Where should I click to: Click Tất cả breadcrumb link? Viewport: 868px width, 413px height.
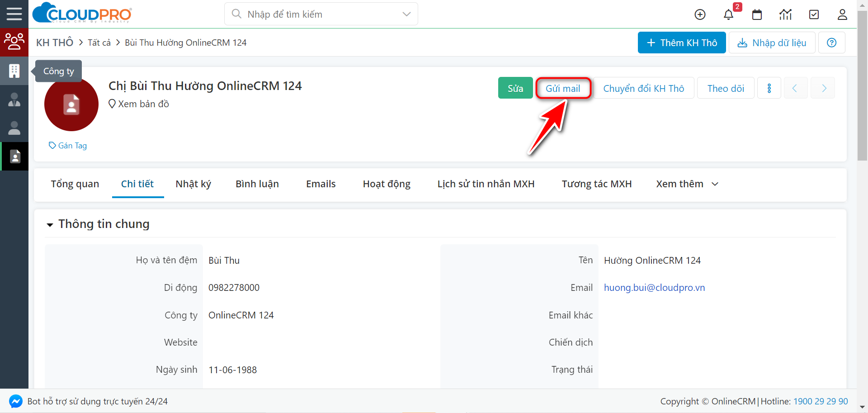tap(99, 43)
